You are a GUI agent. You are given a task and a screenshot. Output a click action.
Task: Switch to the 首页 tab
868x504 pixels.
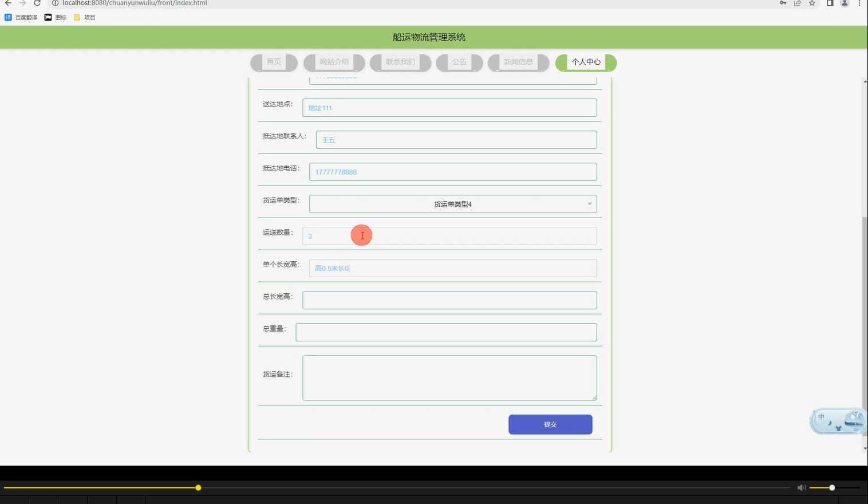pyautogui.click(x=274, y=62)
